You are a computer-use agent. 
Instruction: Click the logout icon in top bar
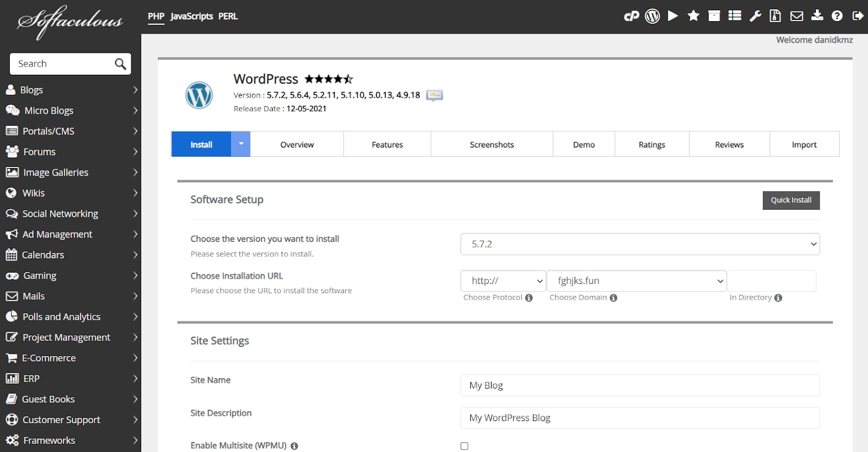coord(858,16)
